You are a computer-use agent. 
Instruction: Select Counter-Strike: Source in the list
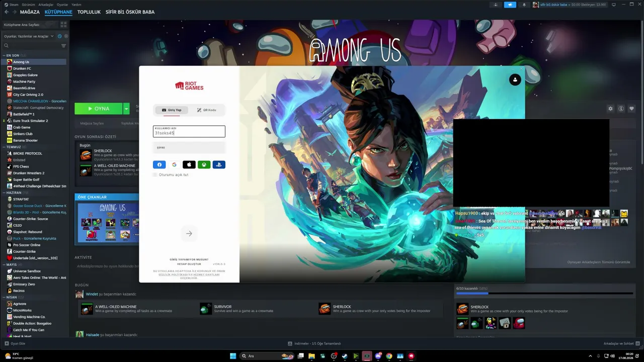click(x=34, y=219)
